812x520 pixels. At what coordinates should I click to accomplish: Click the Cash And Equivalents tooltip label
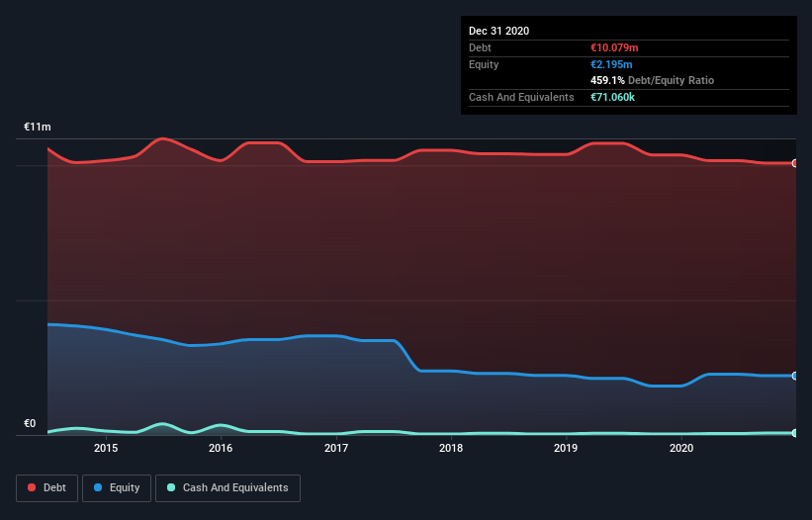[x=521, y=97]
